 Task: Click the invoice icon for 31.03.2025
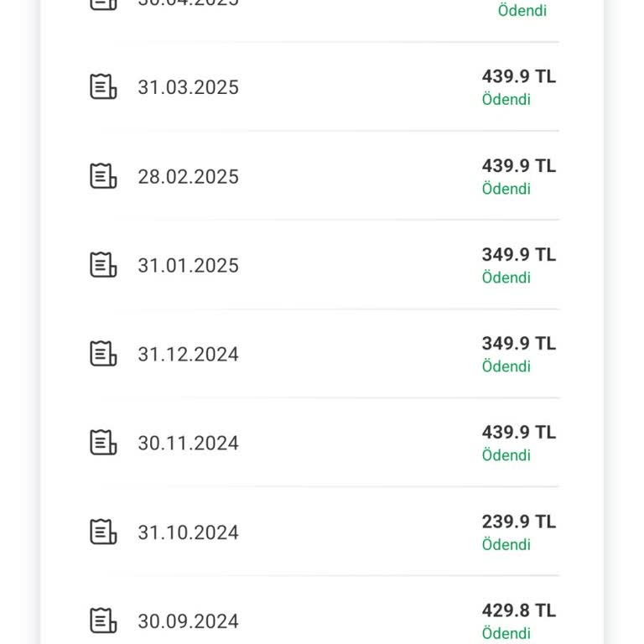pos(103,86)
